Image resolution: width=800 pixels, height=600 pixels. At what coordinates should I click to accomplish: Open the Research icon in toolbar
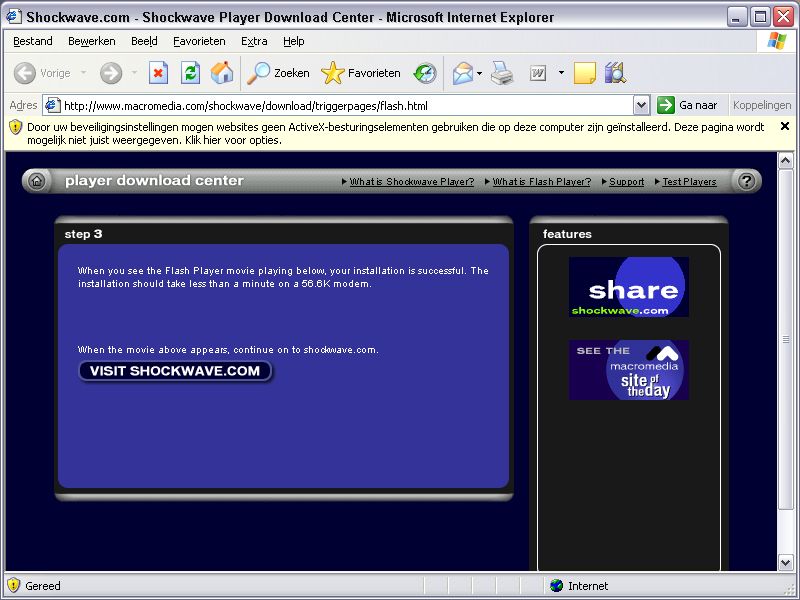coord(615,73)
